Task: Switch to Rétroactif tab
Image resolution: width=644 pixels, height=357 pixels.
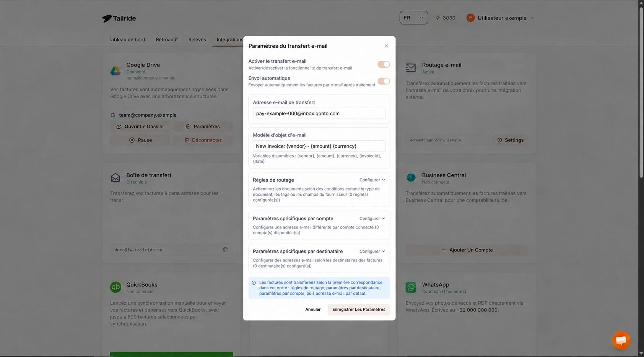Action: [167, 40]
